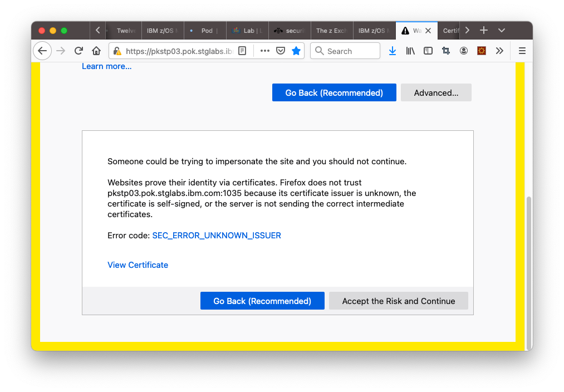Click the upper Go Back (Recommended) button
This screenshot has height=392, width=564.
click(334, 92)
